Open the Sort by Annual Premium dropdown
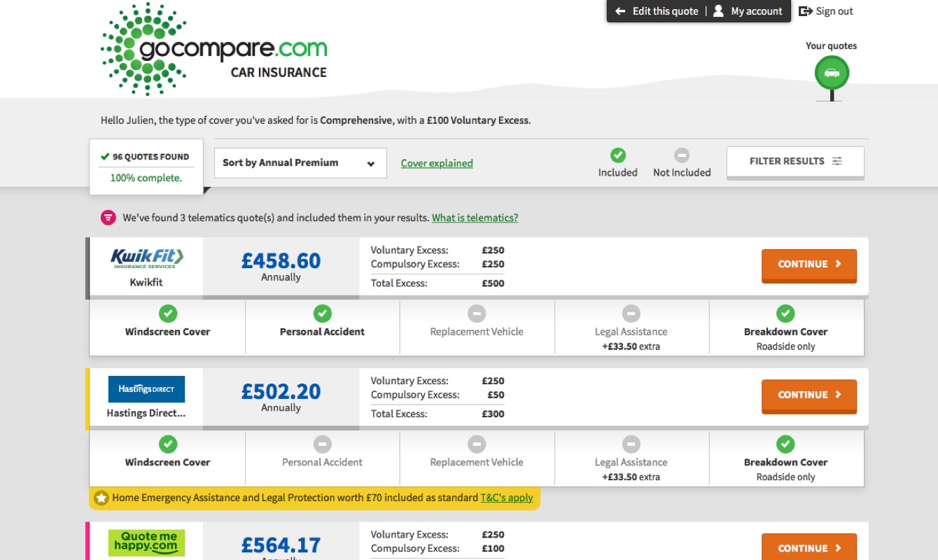Viewport: 938px width, 560px height. (300, 163)
